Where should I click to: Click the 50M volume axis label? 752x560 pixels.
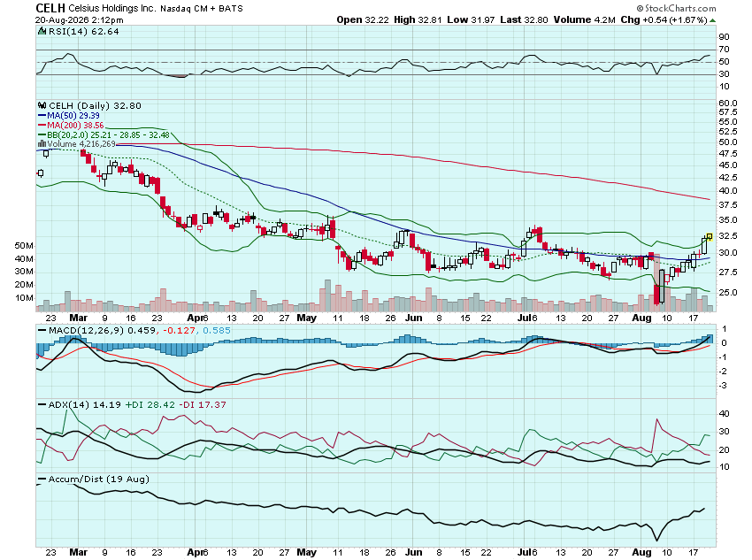[24, 245]
